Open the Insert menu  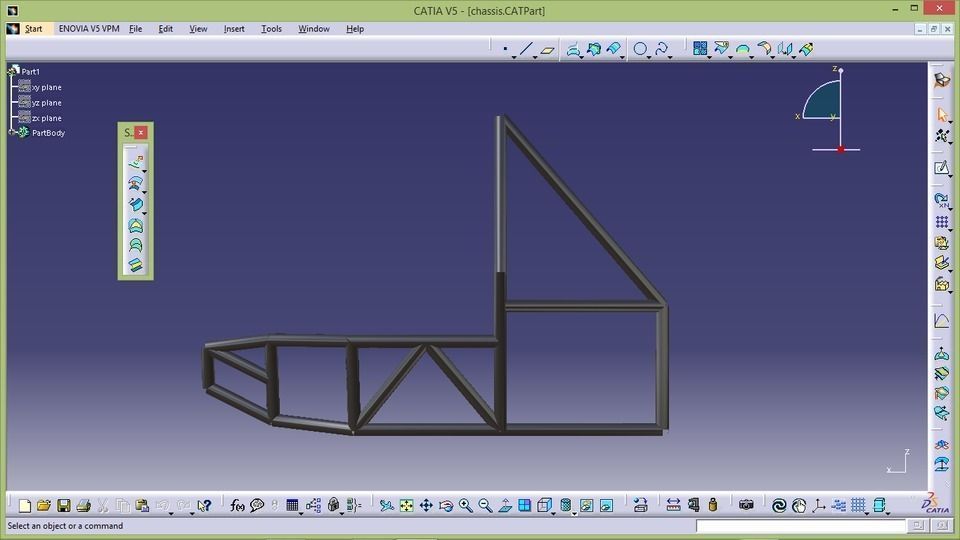(x=234, y=29)
